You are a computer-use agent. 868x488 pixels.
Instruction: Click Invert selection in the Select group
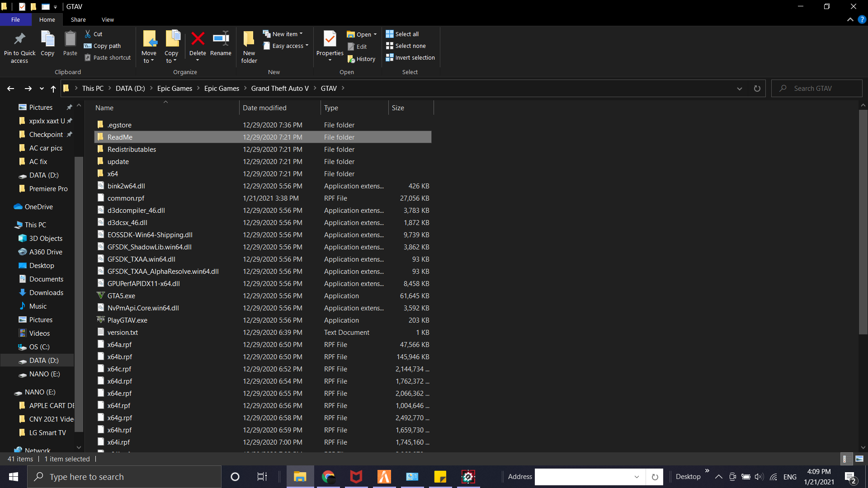(410, 57)
